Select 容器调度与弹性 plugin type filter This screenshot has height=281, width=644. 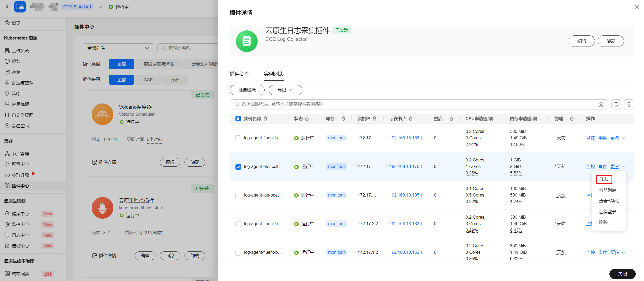pyautogui.click(x=159, y=64)
